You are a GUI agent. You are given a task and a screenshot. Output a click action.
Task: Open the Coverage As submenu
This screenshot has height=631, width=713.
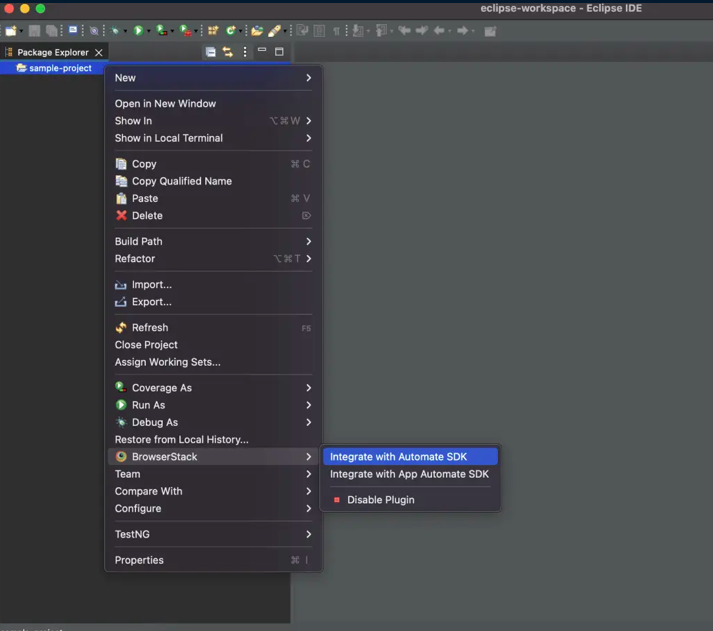(213, 388)
